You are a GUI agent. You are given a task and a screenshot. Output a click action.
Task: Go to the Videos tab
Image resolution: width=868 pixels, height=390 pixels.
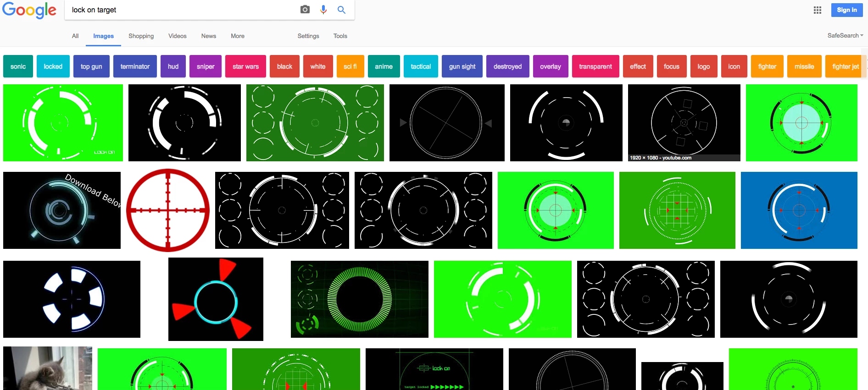(x=178, y=36)
